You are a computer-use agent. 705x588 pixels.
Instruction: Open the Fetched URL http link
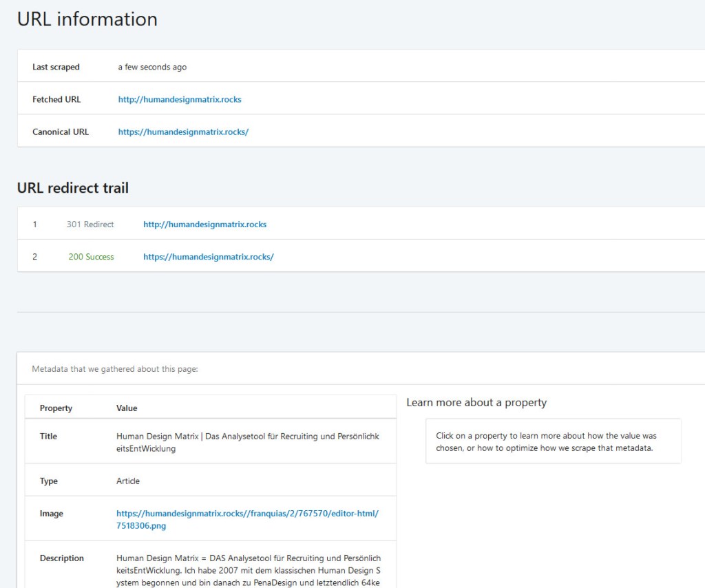(180, 99)
